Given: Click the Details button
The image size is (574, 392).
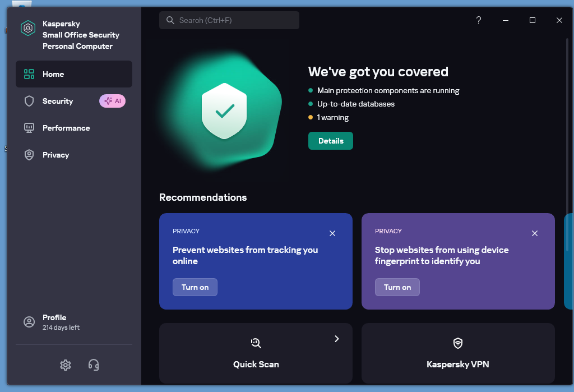Looking at the screenshot, I should pos(331,141).
